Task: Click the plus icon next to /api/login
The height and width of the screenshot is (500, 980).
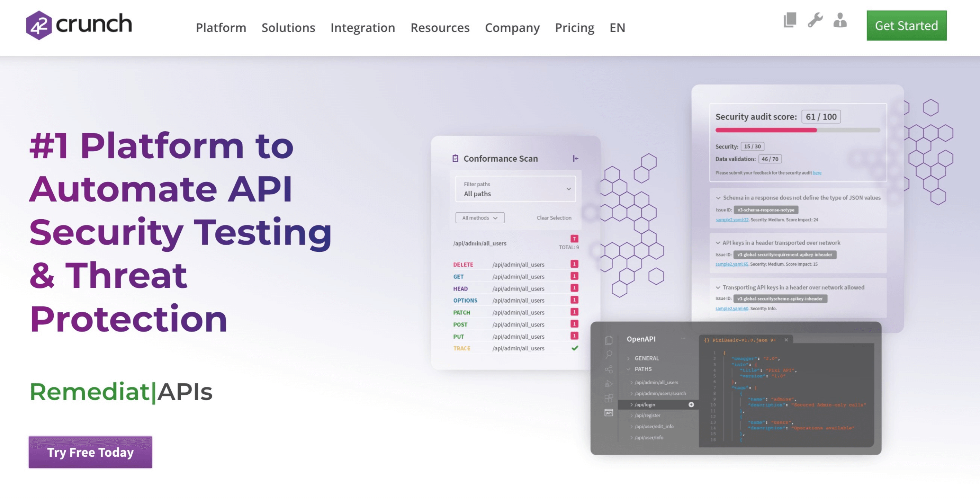Action: (691, 404)
